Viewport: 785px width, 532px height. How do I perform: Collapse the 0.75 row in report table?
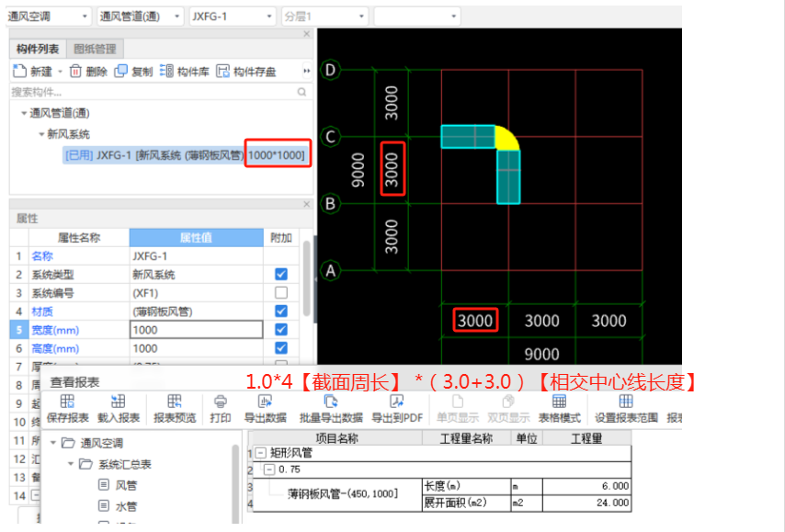pyautogui.click(x=270, y=470)
